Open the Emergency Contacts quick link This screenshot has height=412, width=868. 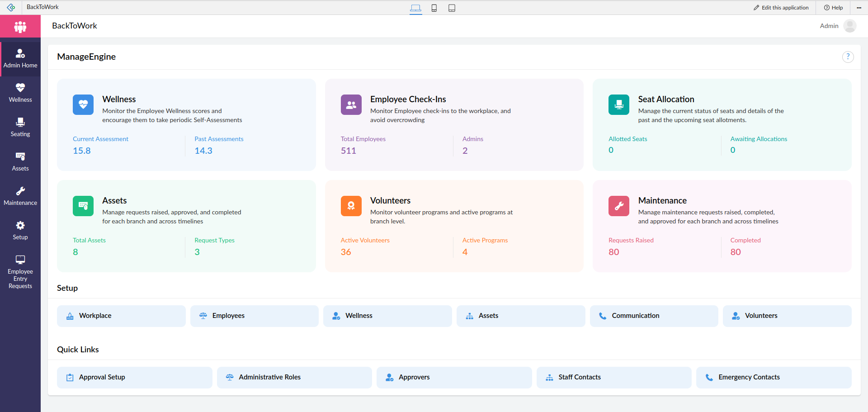pos(774,377)
